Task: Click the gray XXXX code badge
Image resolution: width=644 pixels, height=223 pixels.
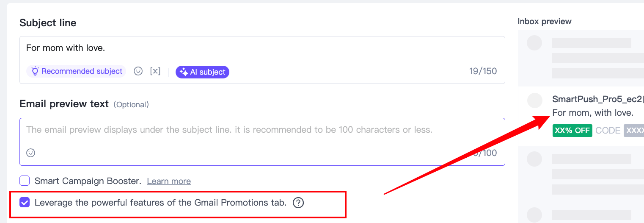Action: pyautogui.click(x=634, y=131)
